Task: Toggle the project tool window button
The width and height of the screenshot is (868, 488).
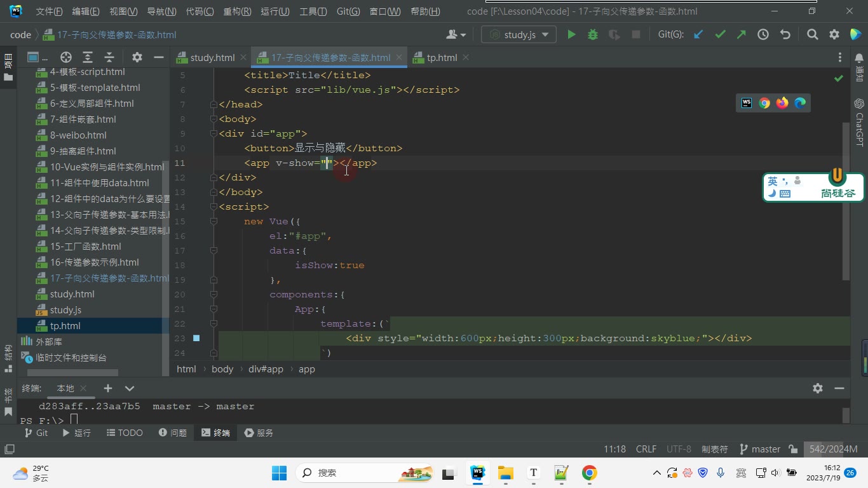Action: coord(8,67)
